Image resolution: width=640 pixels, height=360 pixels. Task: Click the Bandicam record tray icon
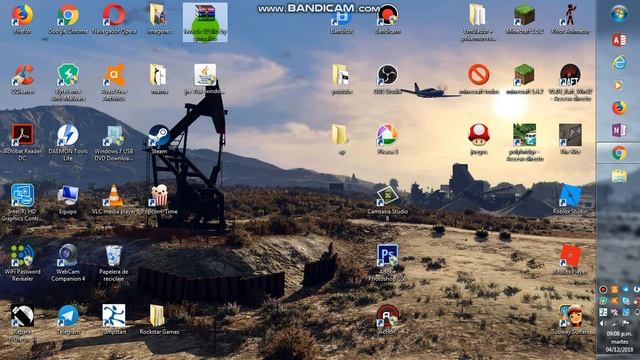(x=603, y=289)
